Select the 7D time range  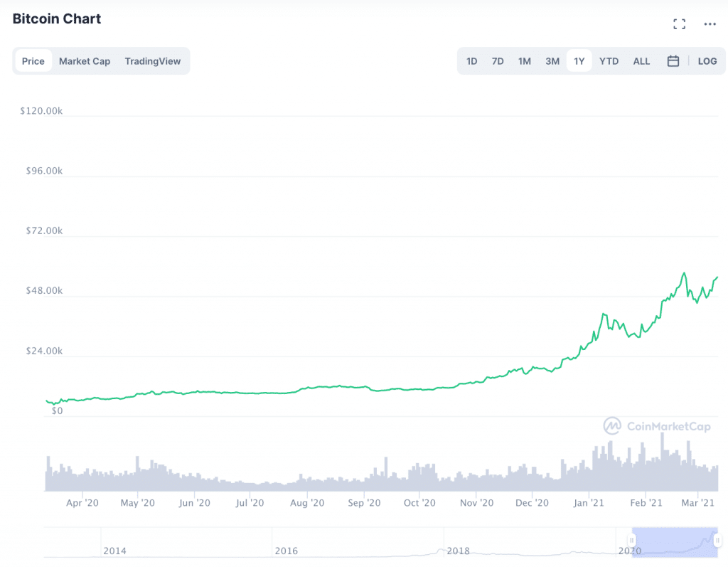click(498, 61)
